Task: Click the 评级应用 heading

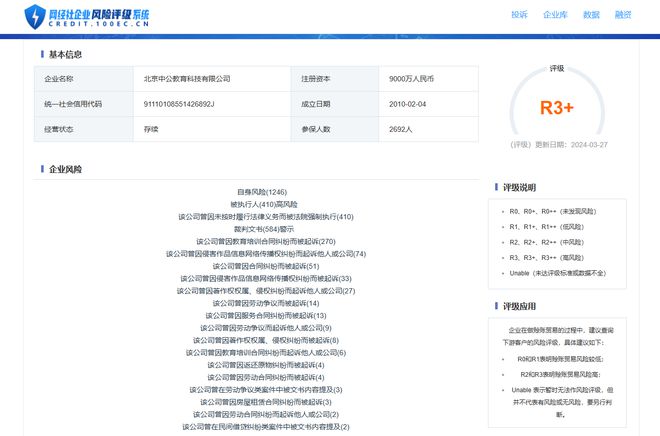Action: point(519,306)
